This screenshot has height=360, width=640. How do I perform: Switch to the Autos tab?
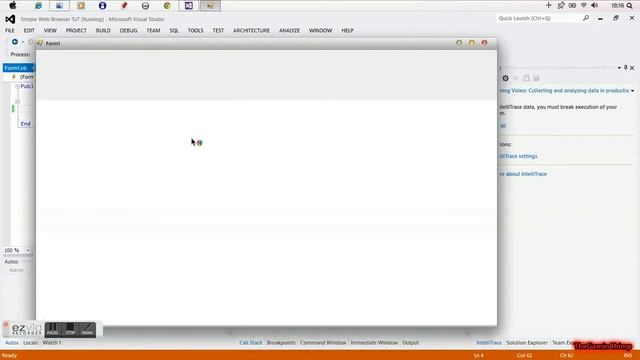pyautogui.click(x=11, y=343)
